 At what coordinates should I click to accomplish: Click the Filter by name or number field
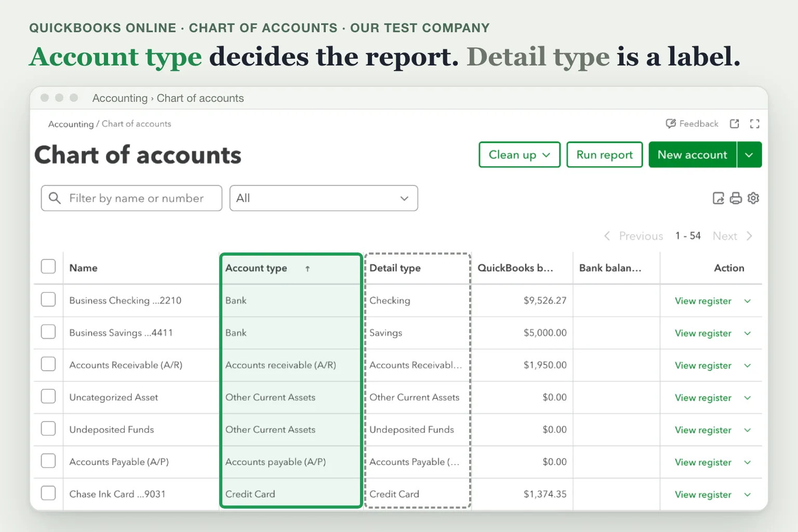click(x=131, y=198)
